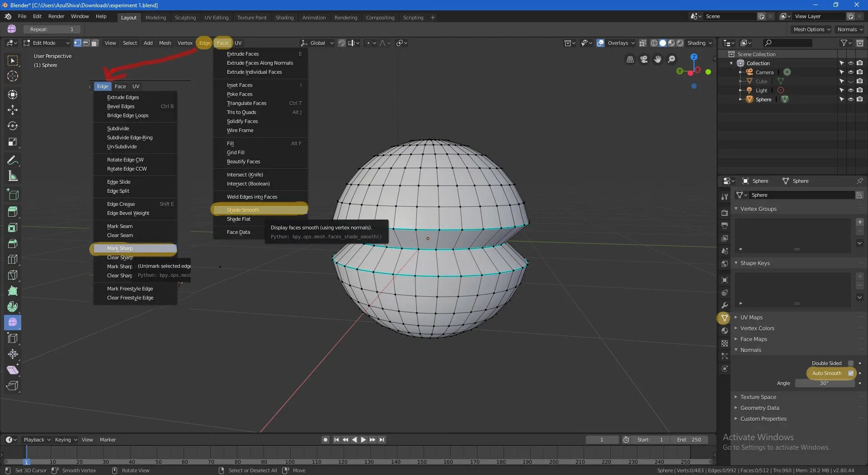Click the Angle value slider
Screen dimensions: 868x475
coord(825,383)
